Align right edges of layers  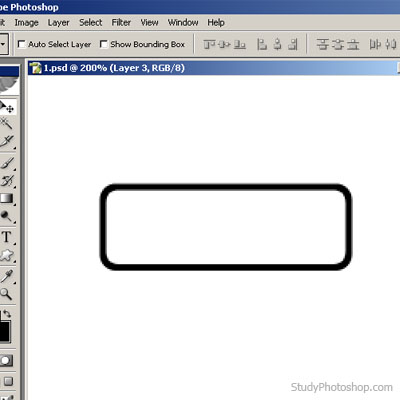(x=293, y=44)
